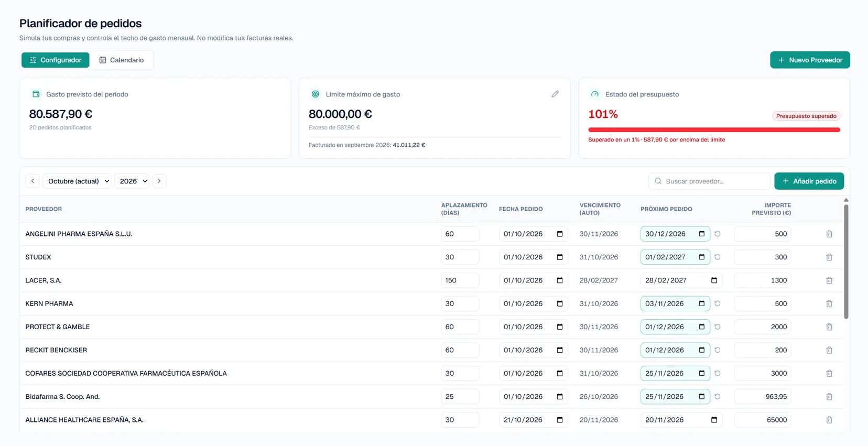Viewport: 868px width, 446px height.
Task: Open the Octubre (actual) month dropdown
Action: coord(77,181)
